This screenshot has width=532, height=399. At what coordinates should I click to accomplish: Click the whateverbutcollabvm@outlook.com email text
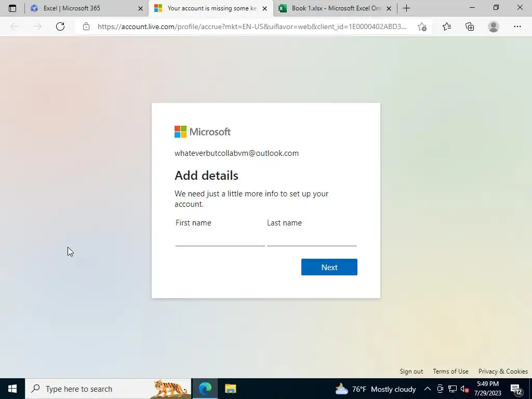tap(236, 153)
